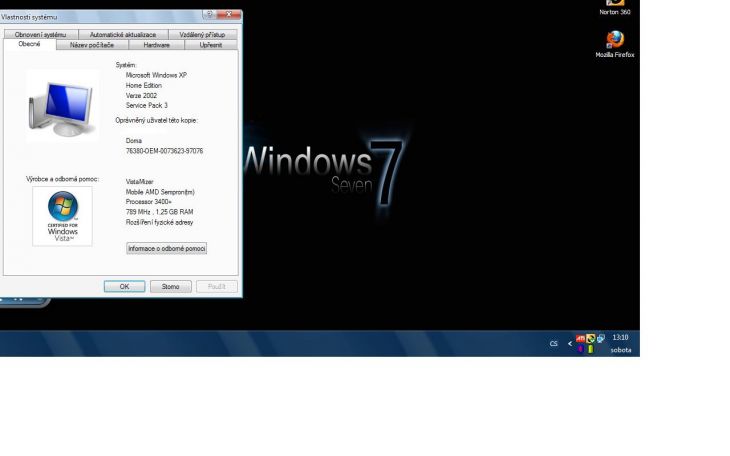Switch to Název počítače tab
The height and width of the screenshot is (456, 730).
pyautogui.click(x=92, y=45)
